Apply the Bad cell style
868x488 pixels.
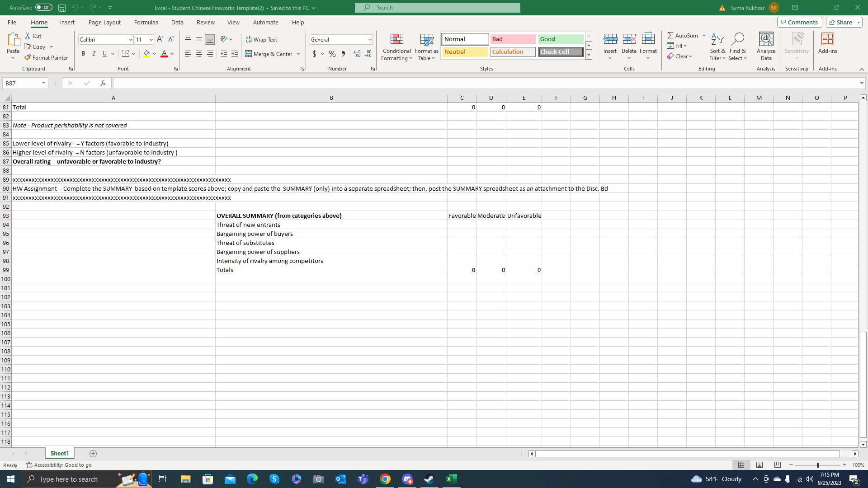tap(513, 39)
